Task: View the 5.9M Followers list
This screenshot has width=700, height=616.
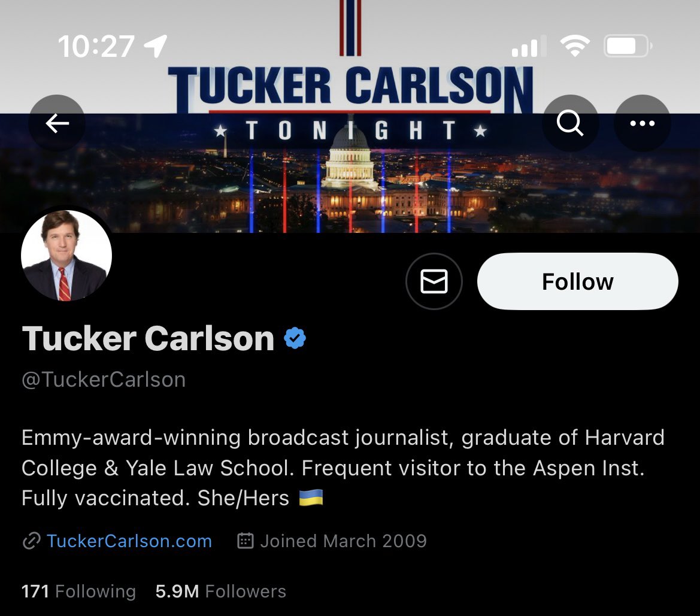Action: (x=220, y=591)
